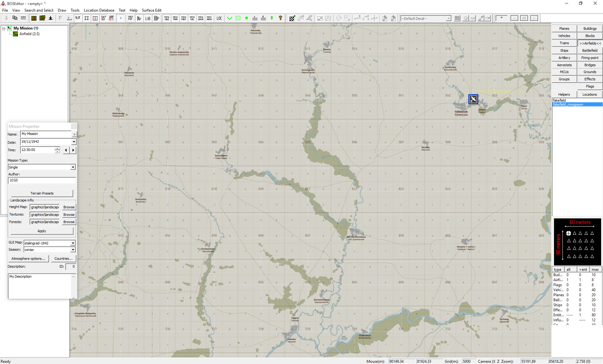
Task: Open the OBJ FILT object filter
Action: click(x=130, y=18)
